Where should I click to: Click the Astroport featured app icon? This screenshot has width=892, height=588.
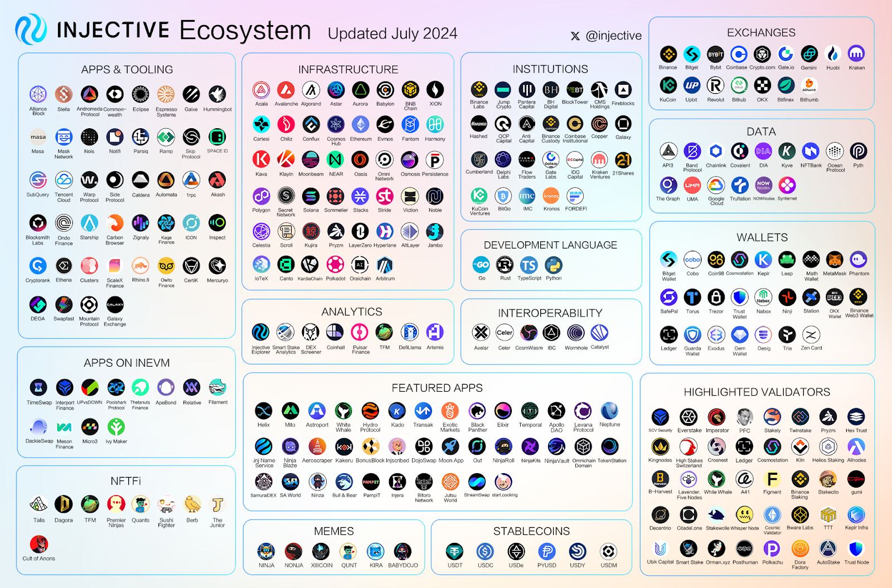tap(317, 411)
